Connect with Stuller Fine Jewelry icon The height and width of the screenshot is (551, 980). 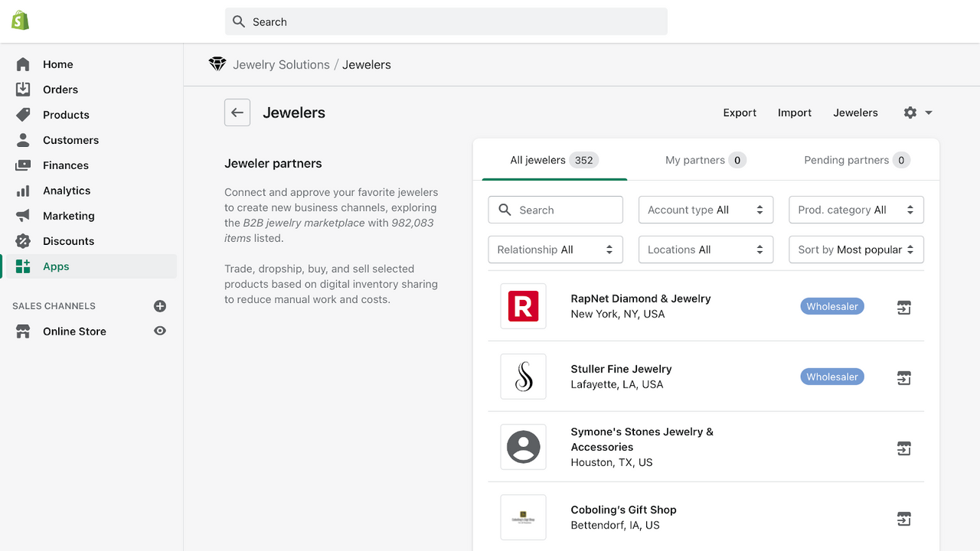(x=904, y=378)
